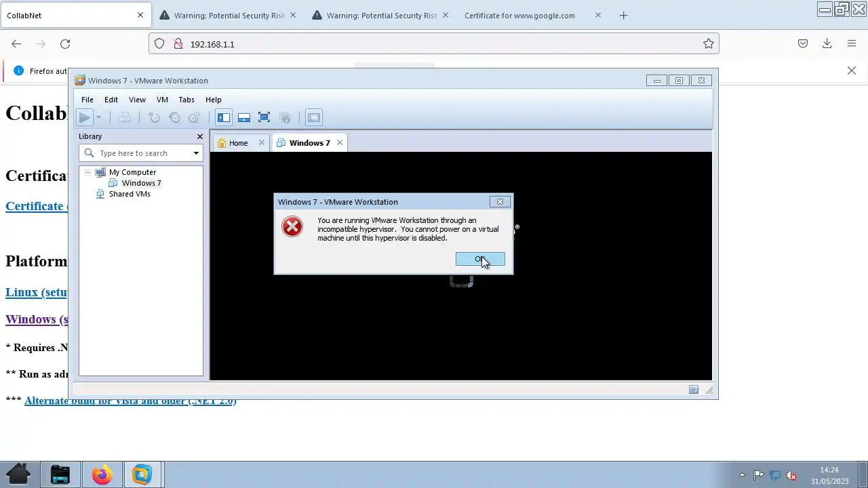The height and width of the screenshot is (488, 868).
Task: Open the File menu in VMware
Action: 87,100
